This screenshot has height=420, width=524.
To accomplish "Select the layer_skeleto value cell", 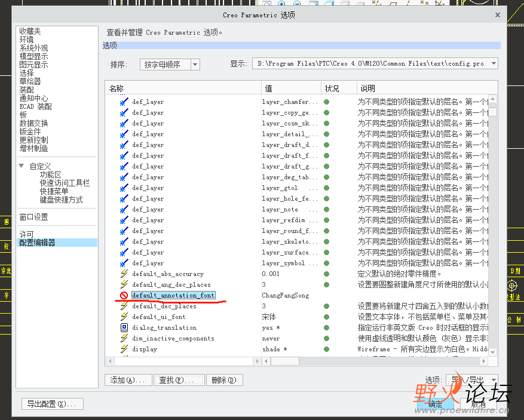I will click(290, 241).
